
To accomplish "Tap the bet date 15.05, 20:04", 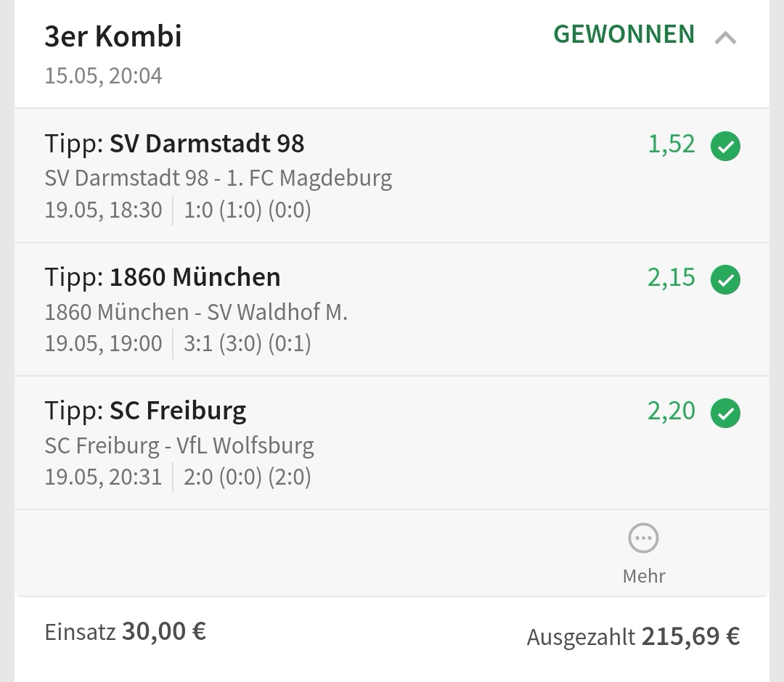I will tap(103, 75).
